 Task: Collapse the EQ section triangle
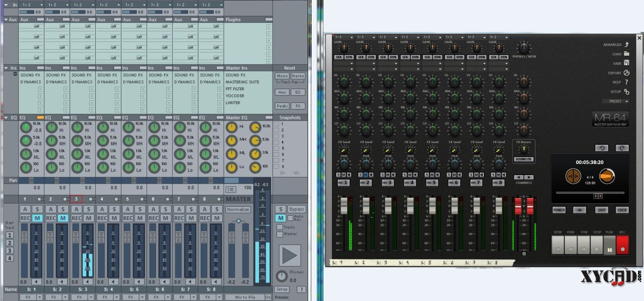pos(6,118)
